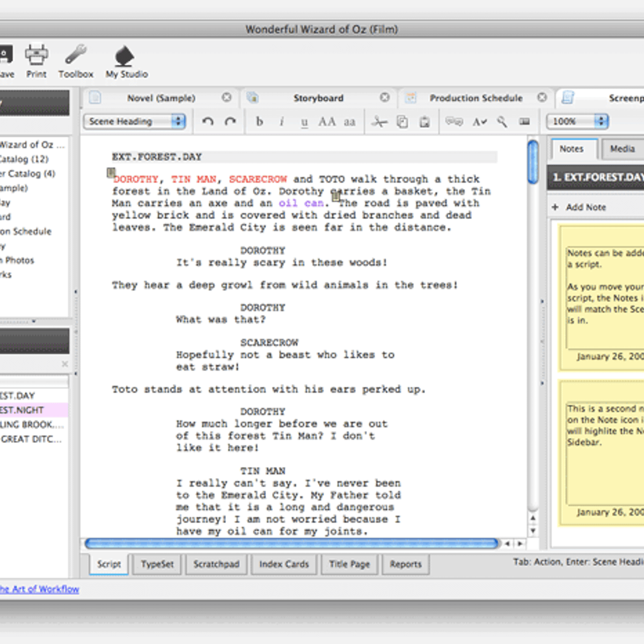This screenshot has height=644, width=644.
Task: Select the Catalog (12) sidebar item
Action: (25, 159)
